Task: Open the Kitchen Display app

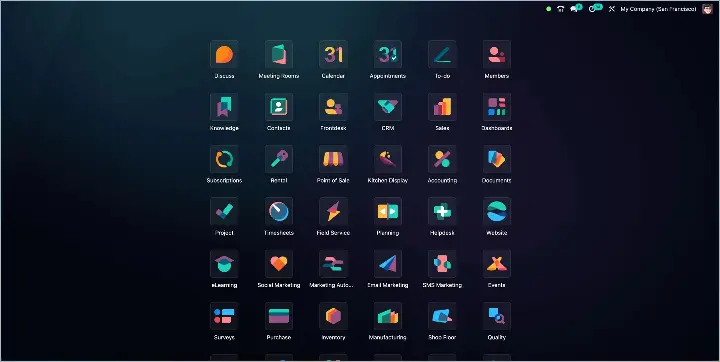Action: (x=388, y=159)
